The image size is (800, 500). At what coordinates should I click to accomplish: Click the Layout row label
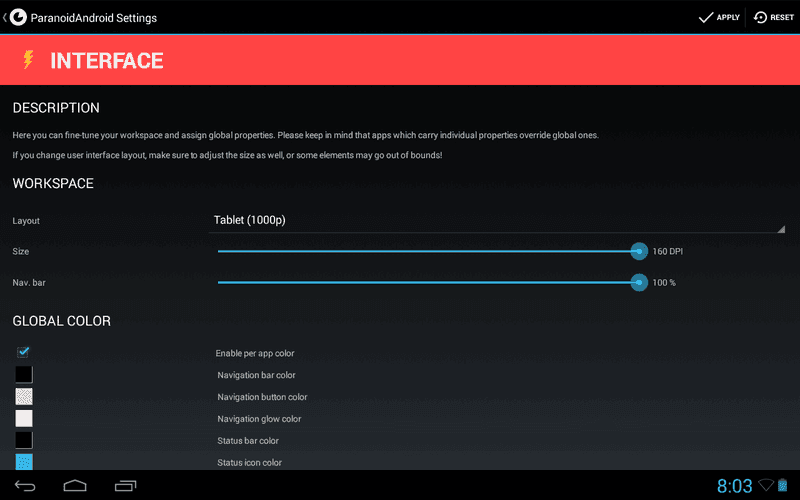26,221
